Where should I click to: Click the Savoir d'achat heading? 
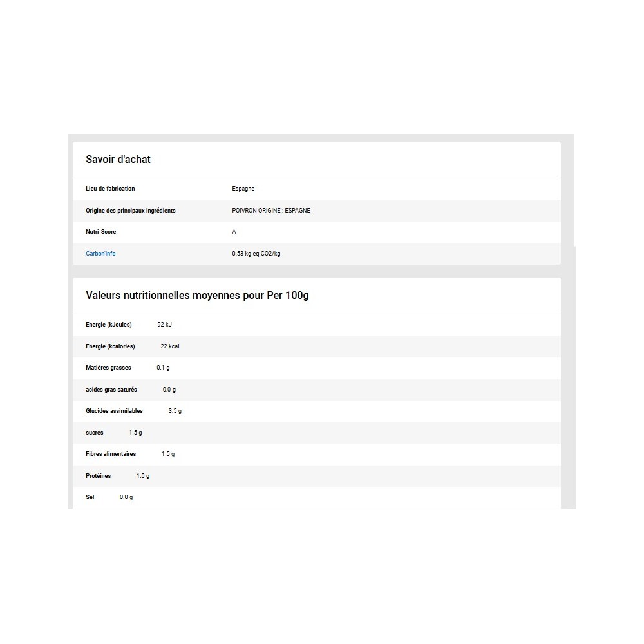pyautogui.click(x=118, y=160)
